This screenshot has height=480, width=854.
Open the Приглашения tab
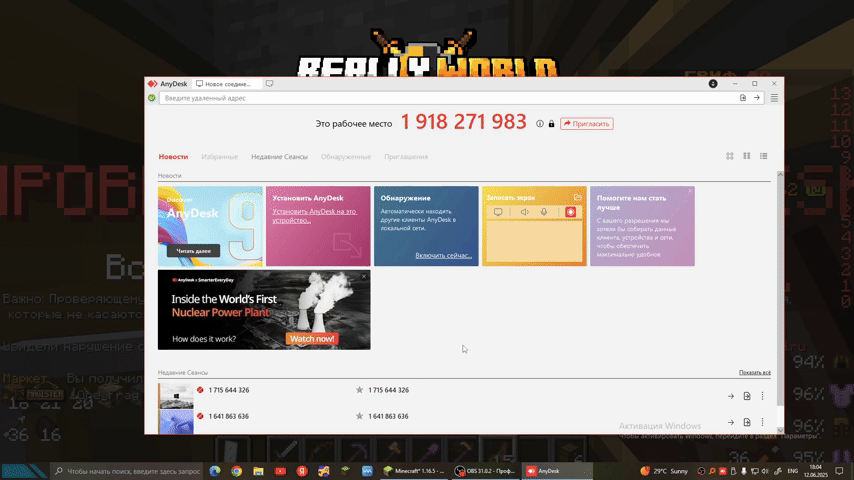[406, 156]
